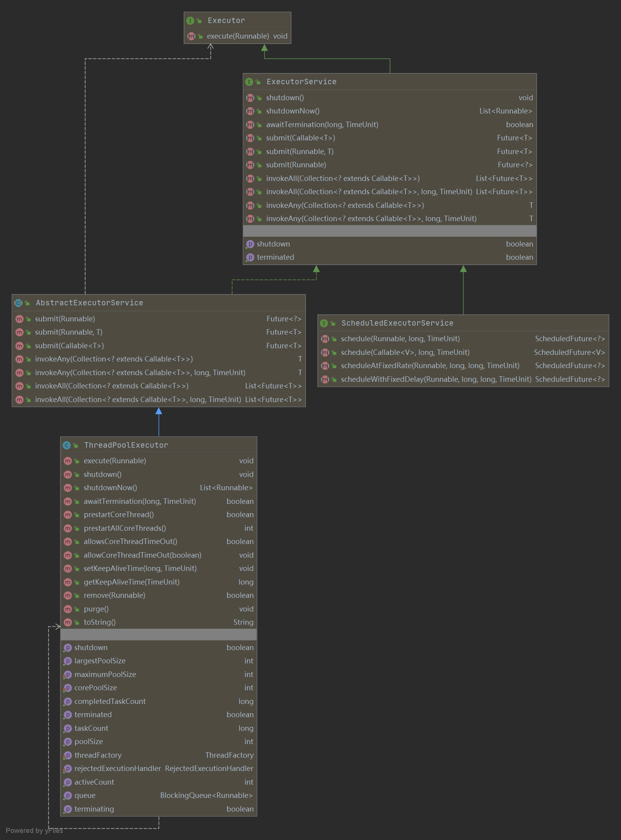The image size is (621, 840).
Task: Select the ThreadPoolExecutor node title
Action: point(126,445)
